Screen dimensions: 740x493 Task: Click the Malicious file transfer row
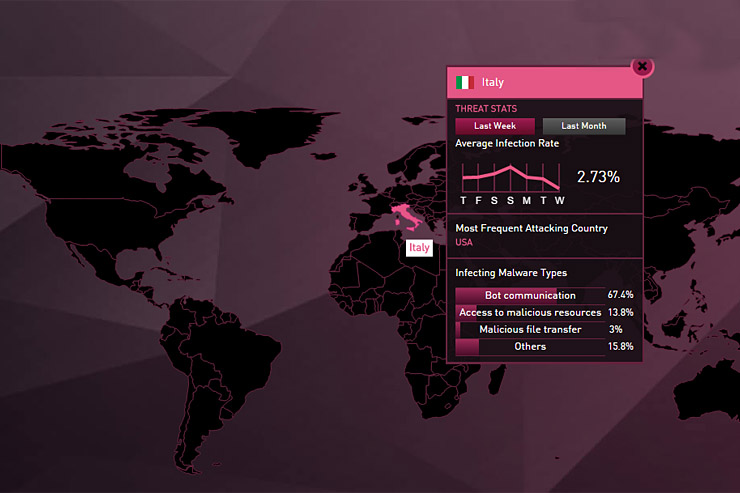point(530,329)
